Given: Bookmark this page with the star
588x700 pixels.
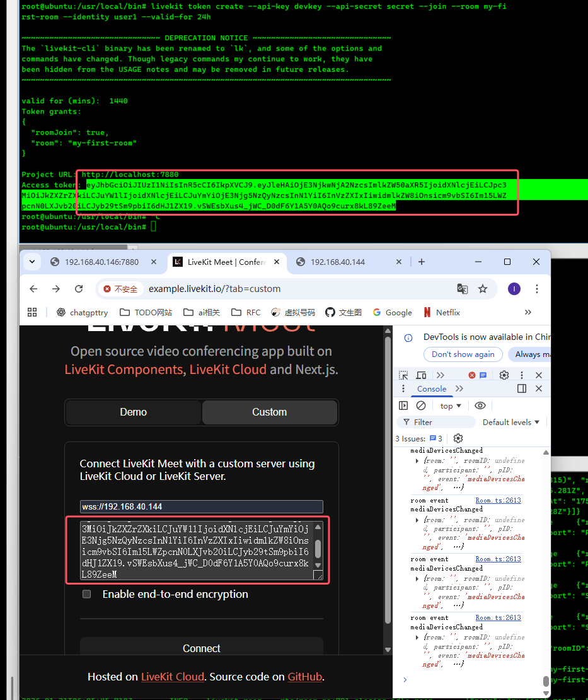Looking at the screenshot, I should click(x=483, y=289).
